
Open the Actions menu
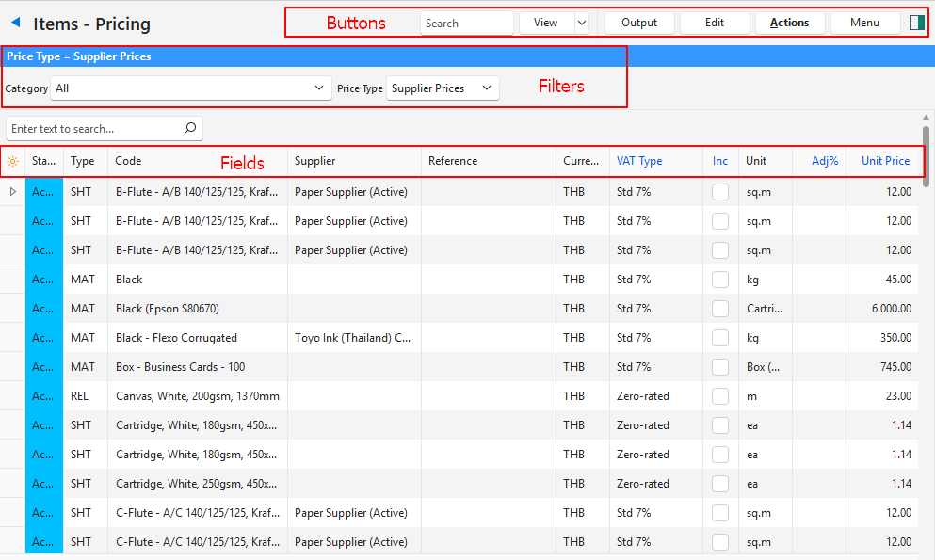[x=789, y=23]
